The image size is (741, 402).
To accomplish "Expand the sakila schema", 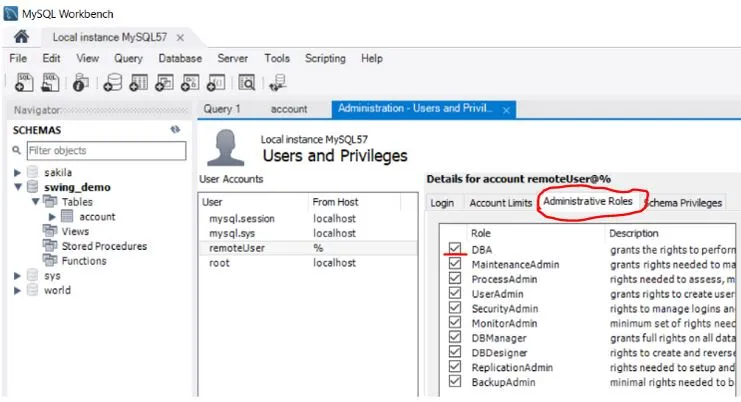I will click(17, 172).
